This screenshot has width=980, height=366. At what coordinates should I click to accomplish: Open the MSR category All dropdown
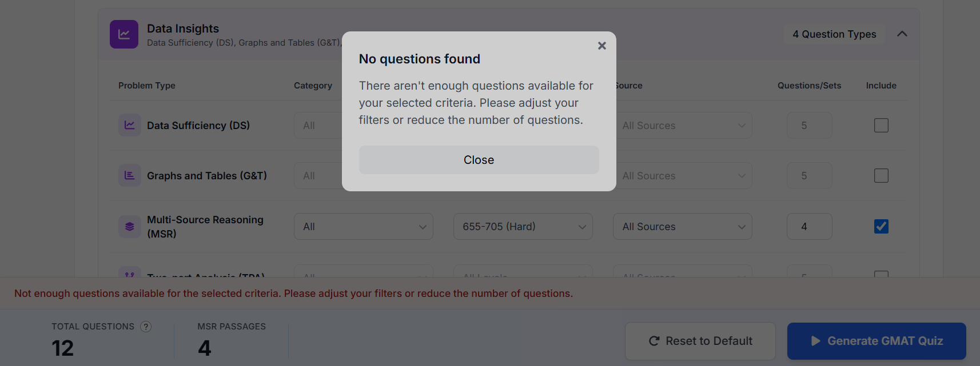[364, 227]
